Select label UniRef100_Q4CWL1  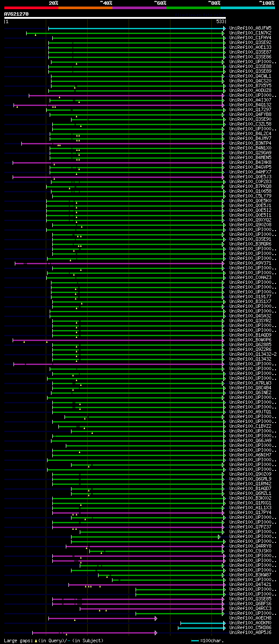pyautogui.click(x=250, y=76)
